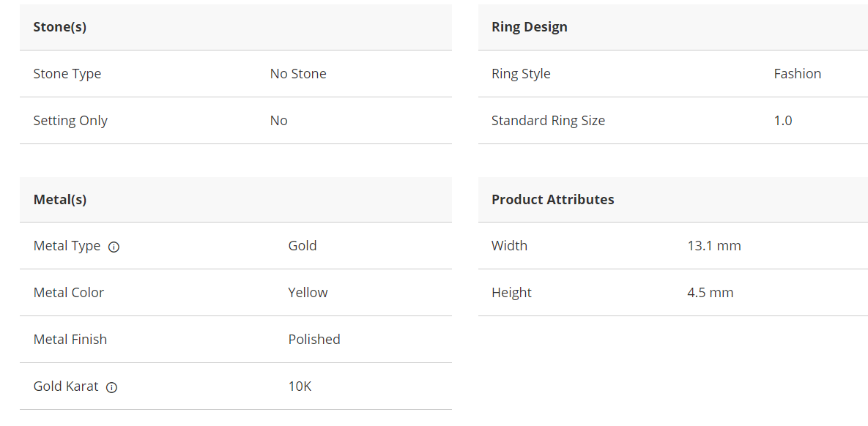Click the 4.5 mm height value

710,293
